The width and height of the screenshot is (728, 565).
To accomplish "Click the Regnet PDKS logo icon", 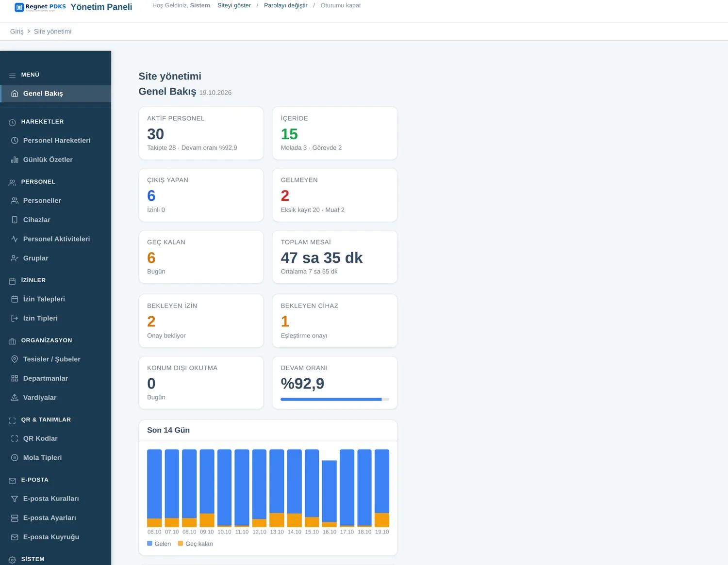I will [x=19, y=7].
